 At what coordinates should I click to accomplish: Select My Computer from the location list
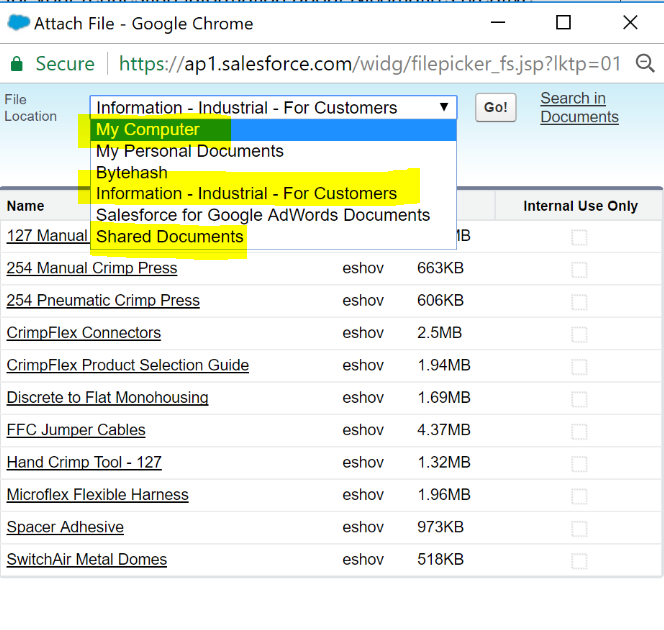tap(148, 130)
